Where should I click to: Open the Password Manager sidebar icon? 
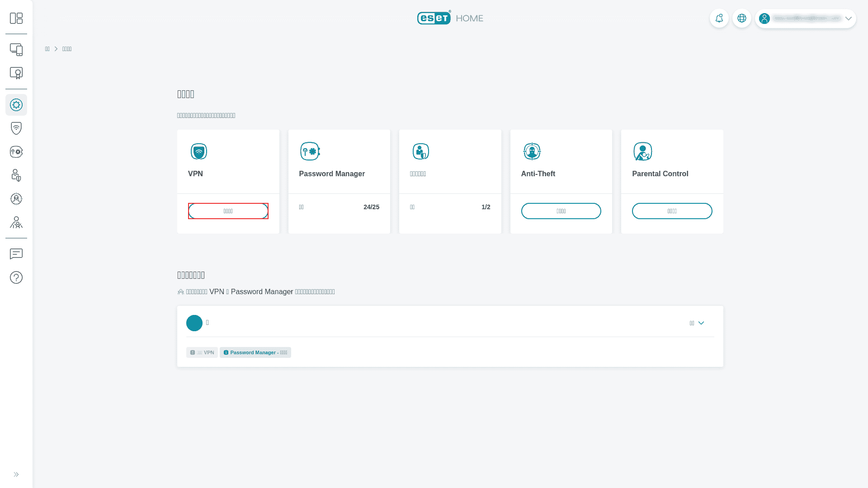click(x=16, y=151)
